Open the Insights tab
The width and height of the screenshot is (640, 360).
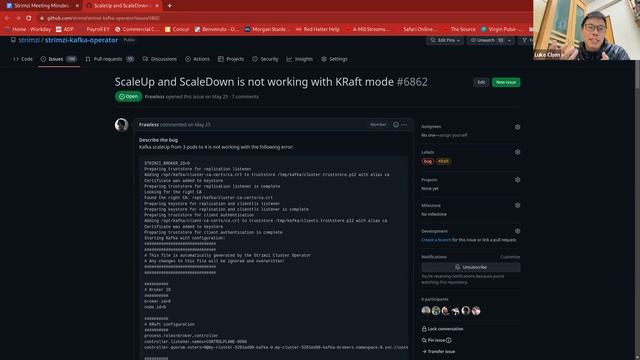point(300,59)
